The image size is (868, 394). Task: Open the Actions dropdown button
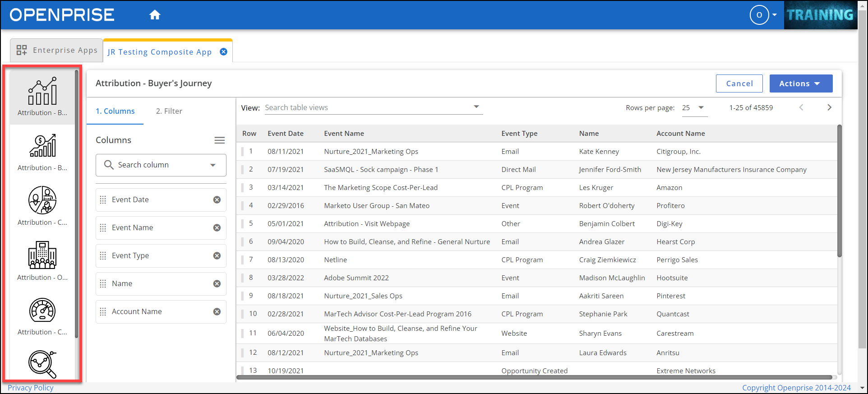pos(801,83)
